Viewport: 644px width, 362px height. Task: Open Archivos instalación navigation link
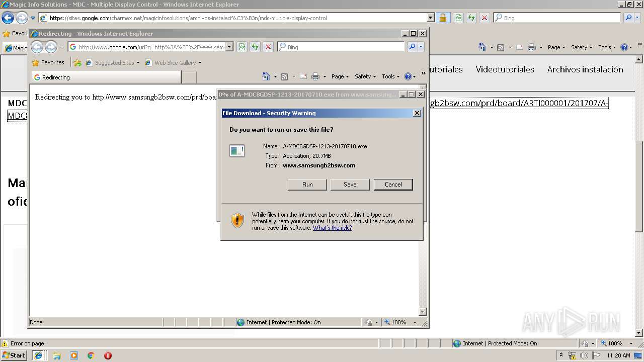click(x=585, y=69)
